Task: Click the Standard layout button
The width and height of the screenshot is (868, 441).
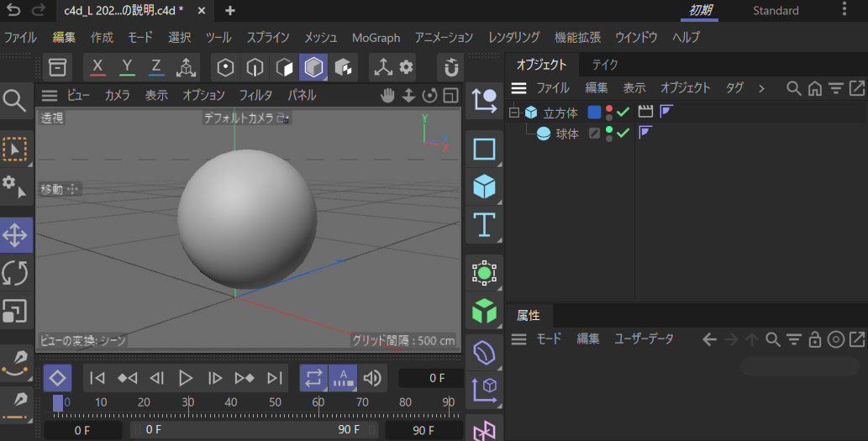Action: tap(775, 11)
